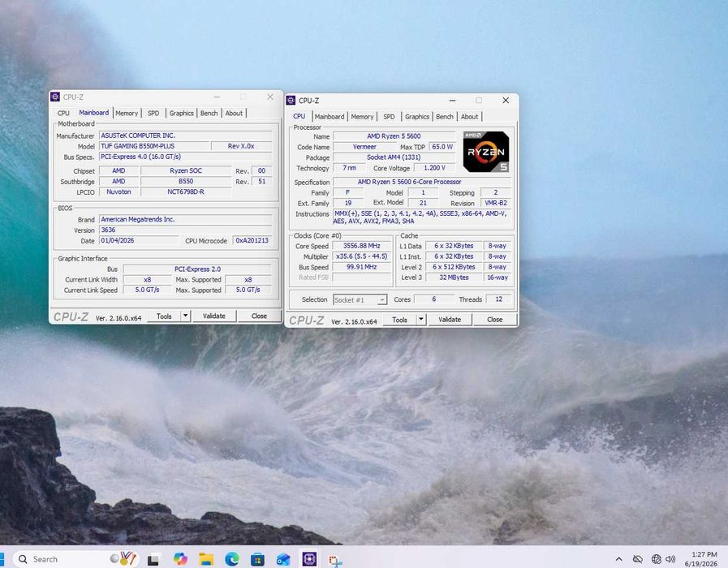
Task: Click the Max TDP 65.0 W value
Action: [x=442, y=147]
